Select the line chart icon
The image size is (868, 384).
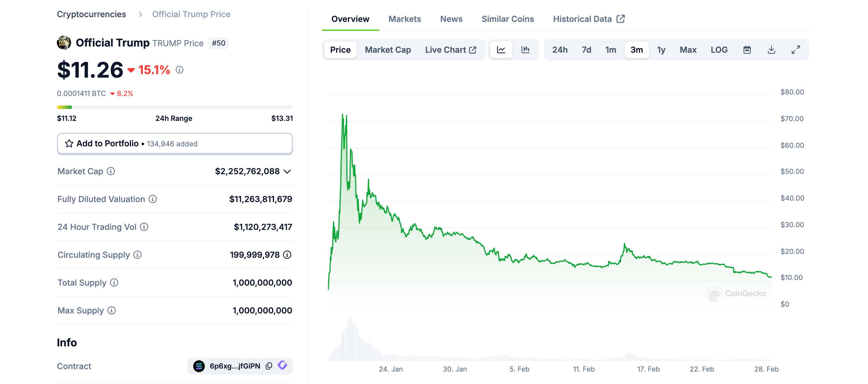tap(501, 49)
